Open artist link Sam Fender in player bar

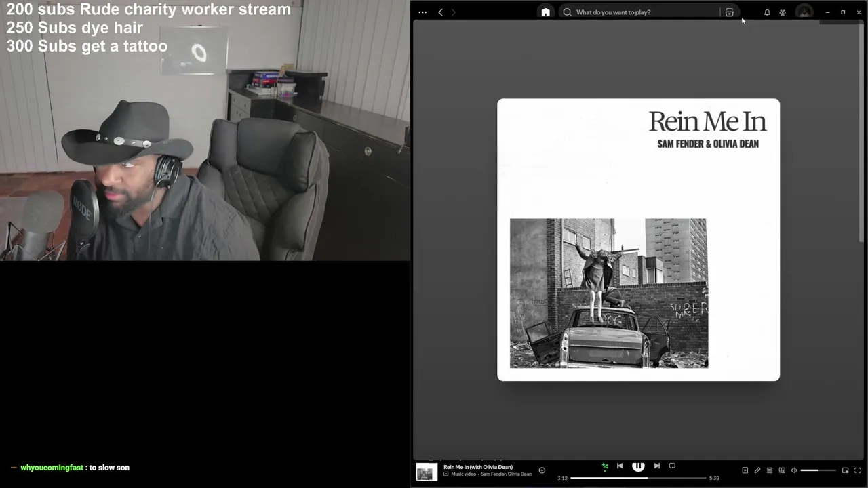coord(493,474)
